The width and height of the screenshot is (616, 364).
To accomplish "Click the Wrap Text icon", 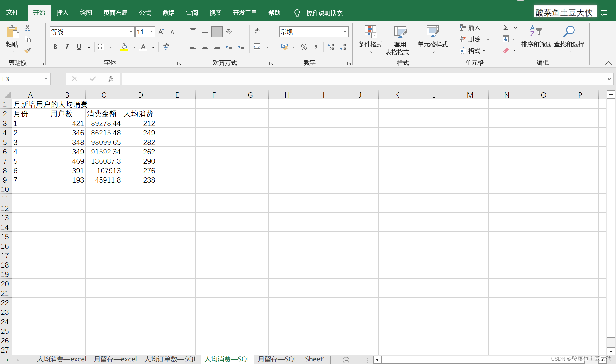I will pos(257,31).
